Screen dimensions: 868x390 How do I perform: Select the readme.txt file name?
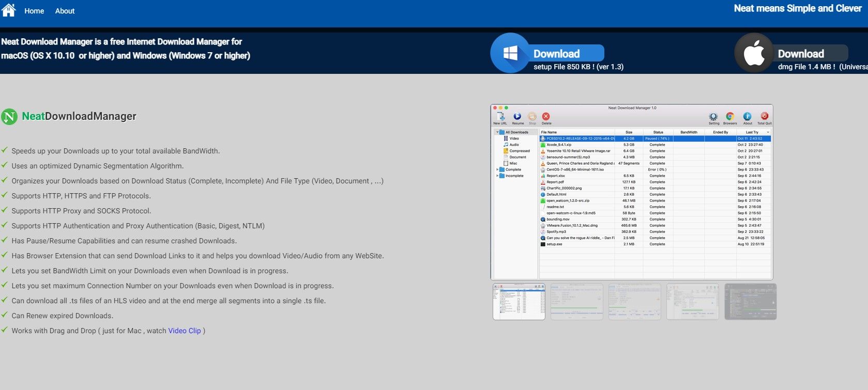click(555, 207)
